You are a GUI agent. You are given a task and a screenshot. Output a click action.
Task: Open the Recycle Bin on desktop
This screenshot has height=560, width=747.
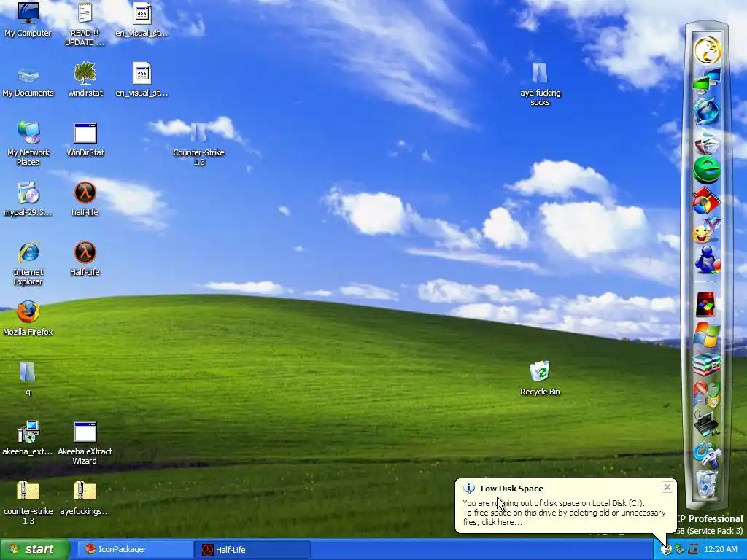[540, 378]
